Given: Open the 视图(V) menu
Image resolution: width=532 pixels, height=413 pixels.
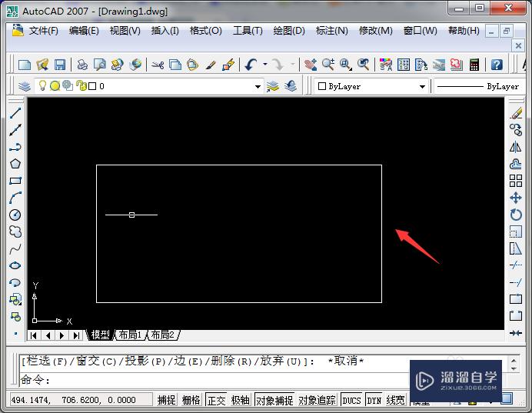Looking at the screenshot, I should (x=125, y=31).
